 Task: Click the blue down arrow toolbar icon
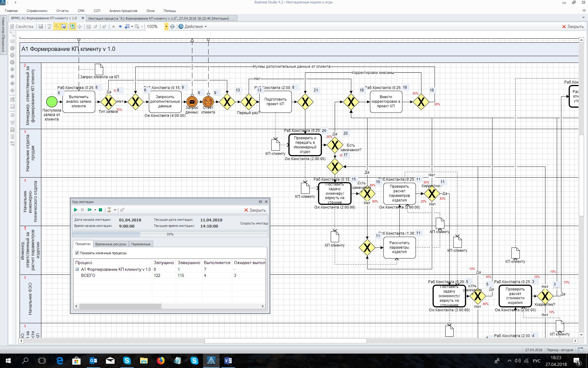[120, 27]
